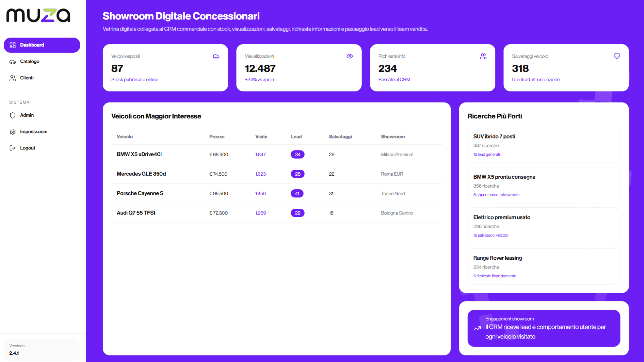The height and width of the screenshot is (362, 644).
Task: Click the Impostazioni gear icon
Action: [13, 132]
